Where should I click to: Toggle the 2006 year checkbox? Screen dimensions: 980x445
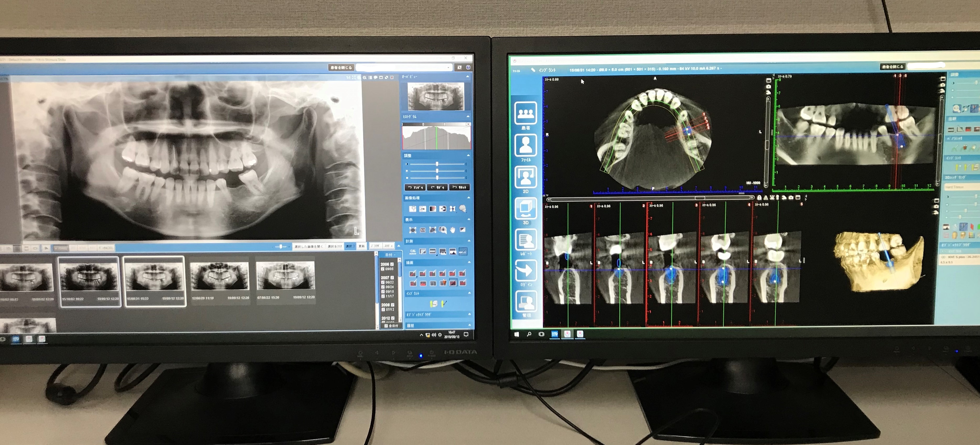(392, 264)
